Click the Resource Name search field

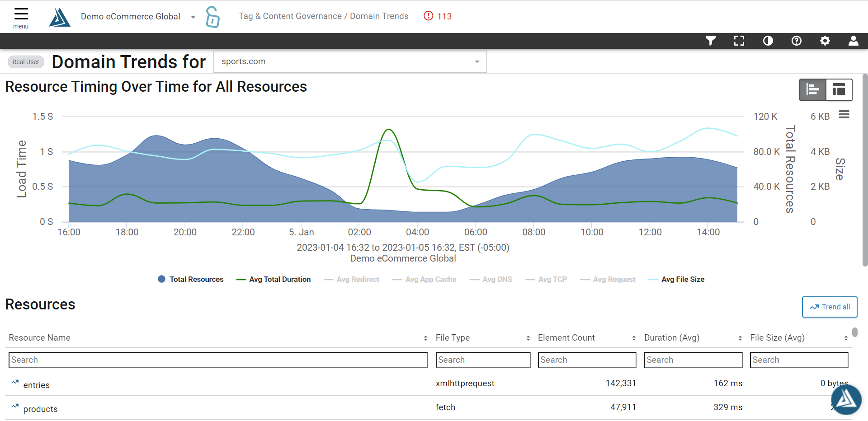click(x=217, y=360)
